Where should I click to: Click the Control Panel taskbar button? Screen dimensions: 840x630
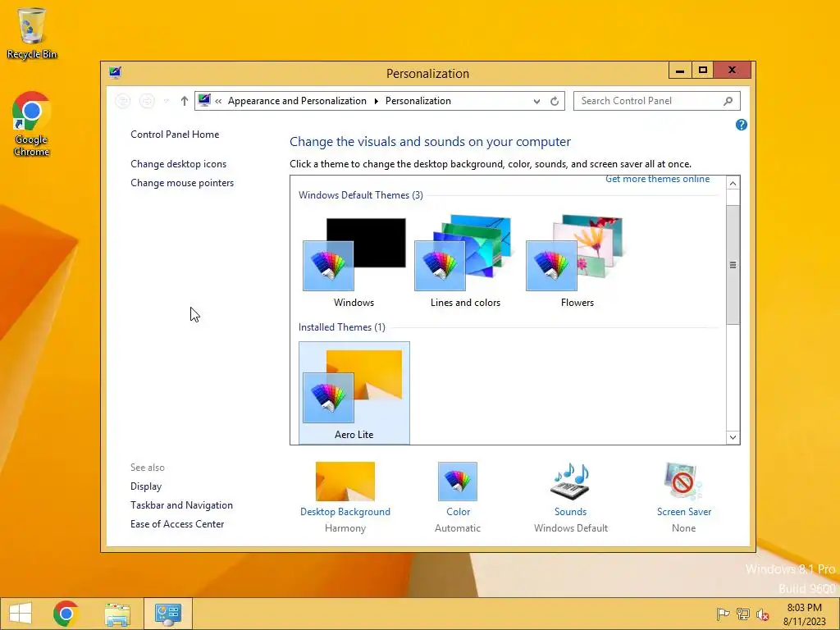(x=167, y=614)
